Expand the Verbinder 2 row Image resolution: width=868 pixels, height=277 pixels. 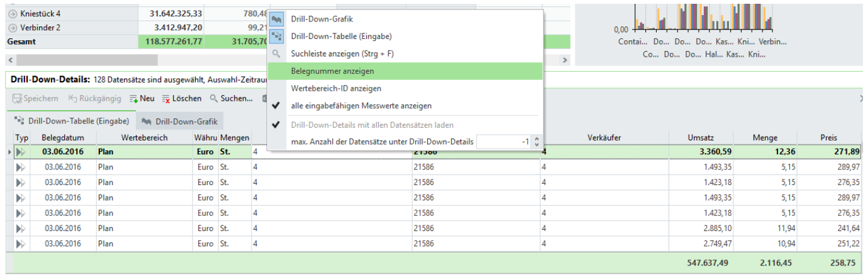click(11, 28)
